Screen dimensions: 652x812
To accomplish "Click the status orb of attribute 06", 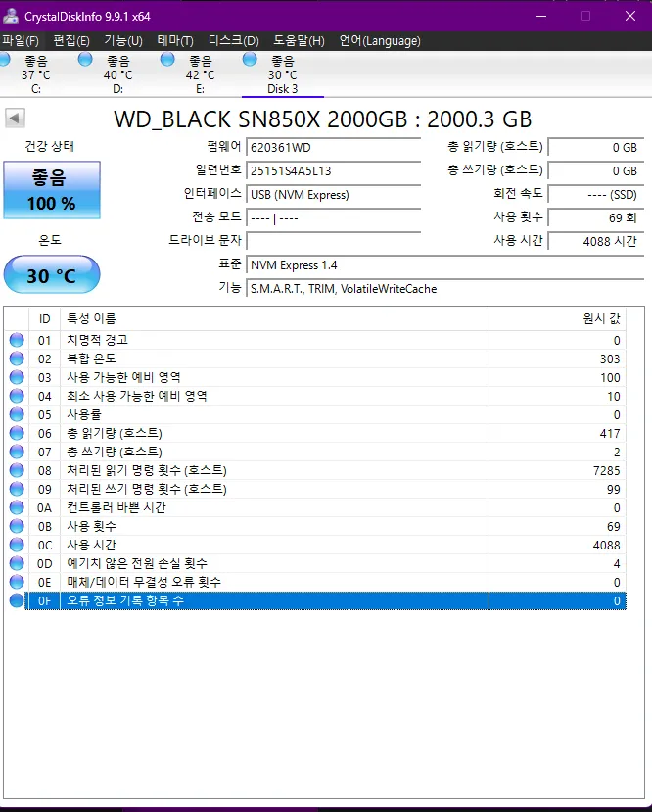I will pyautogui.click(x=17, y=433).
